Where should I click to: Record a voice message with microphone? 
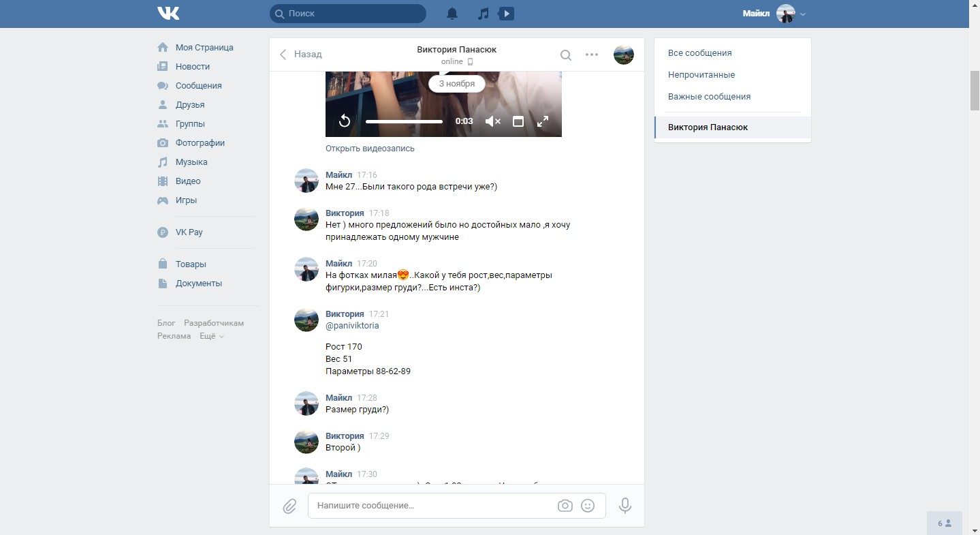(x=625, y=506)
